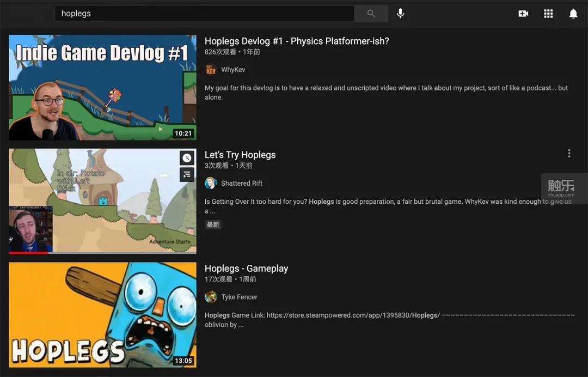
Task: Add Let's Try Hoplegs to queue
Action: pyautogui.click(x=187, y=174)
